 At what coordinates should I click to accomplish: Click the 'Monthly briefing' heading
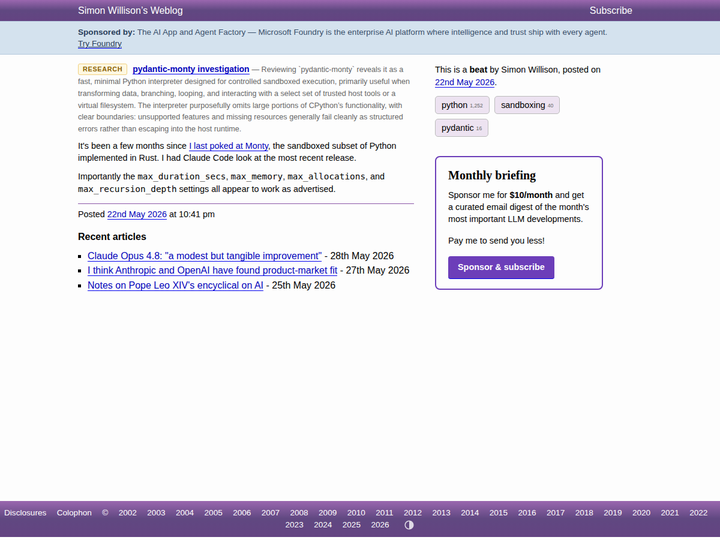492,175
